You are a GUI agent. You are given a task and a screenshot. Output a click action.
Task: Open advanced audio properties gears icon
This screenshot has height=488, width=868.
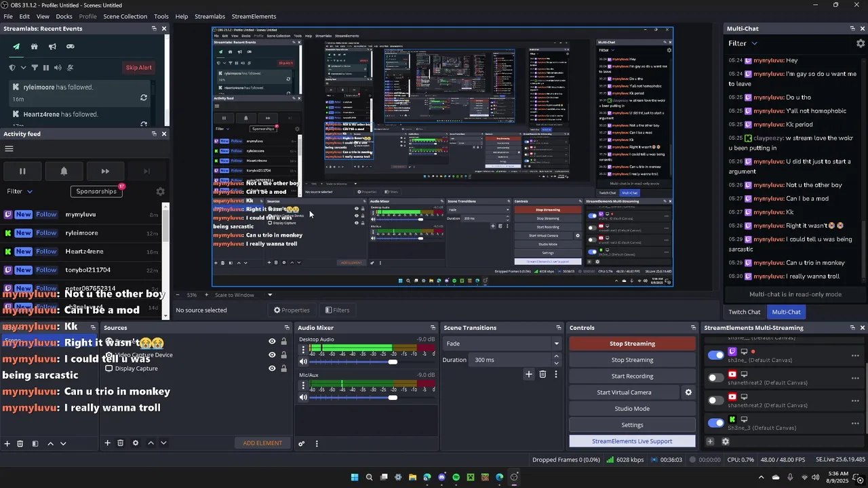(x=302, y=444)
